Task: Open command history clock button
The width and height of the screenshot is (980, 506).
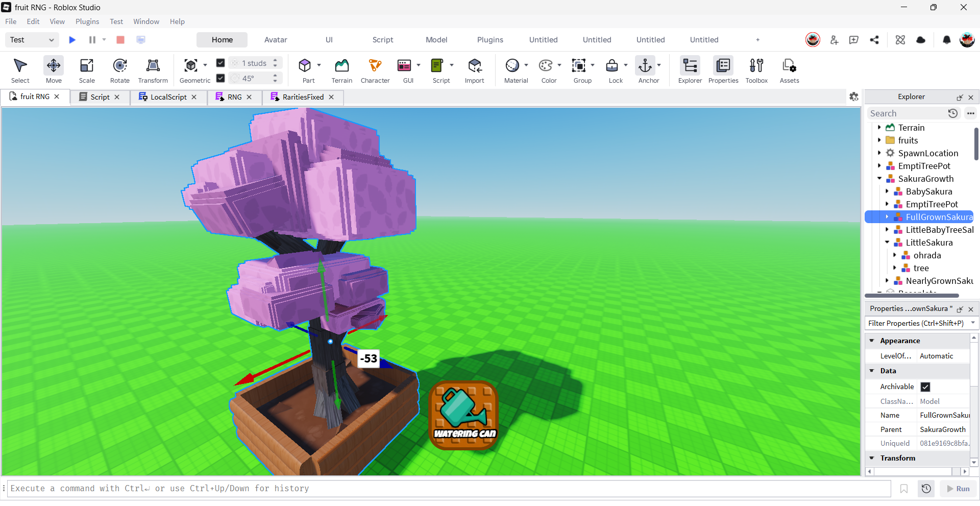Action: tap(926, 489)
